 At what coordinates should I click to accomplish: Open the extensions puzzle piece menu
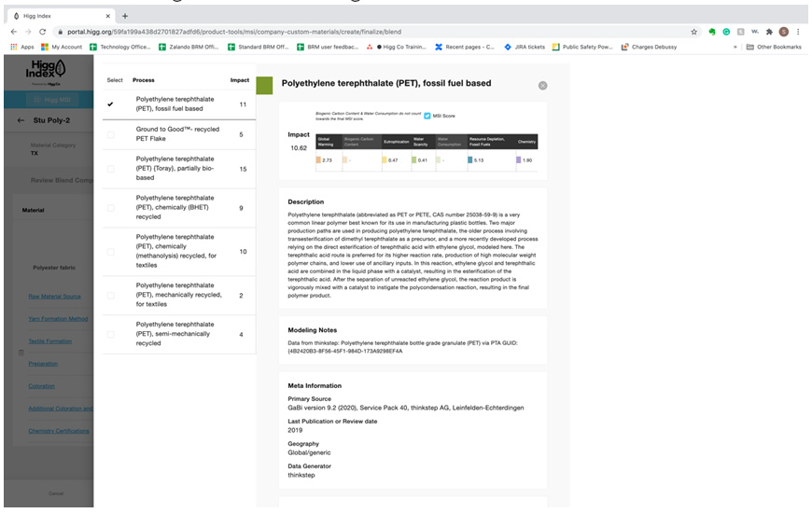point(770,32)
